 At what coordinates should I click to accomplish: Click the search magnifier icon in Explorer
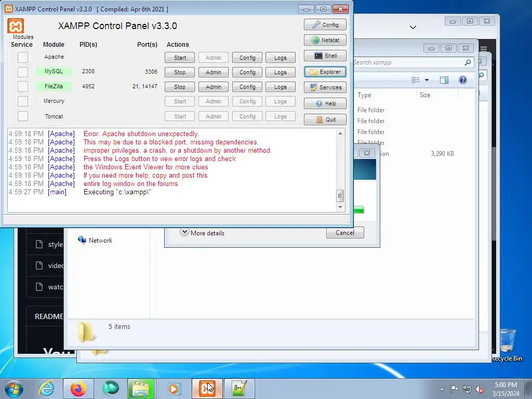[x=468, y=62]
